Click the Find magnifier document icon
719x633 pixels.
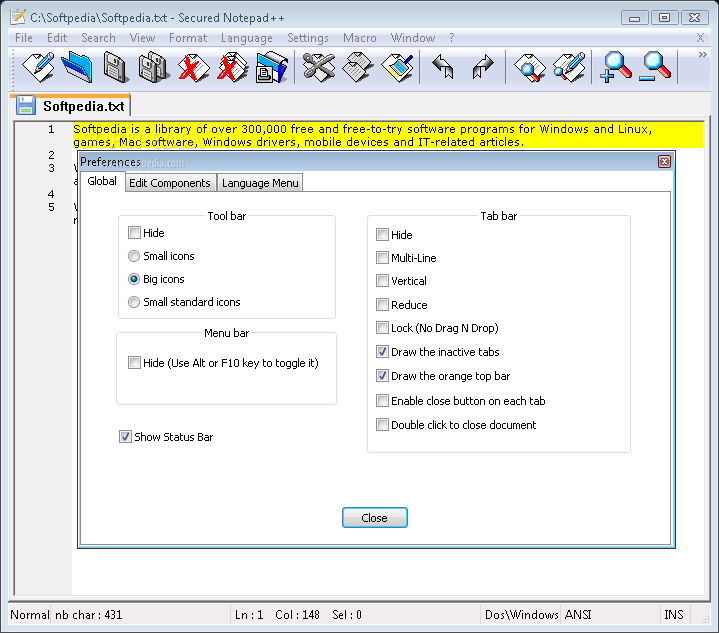[530, 67]
